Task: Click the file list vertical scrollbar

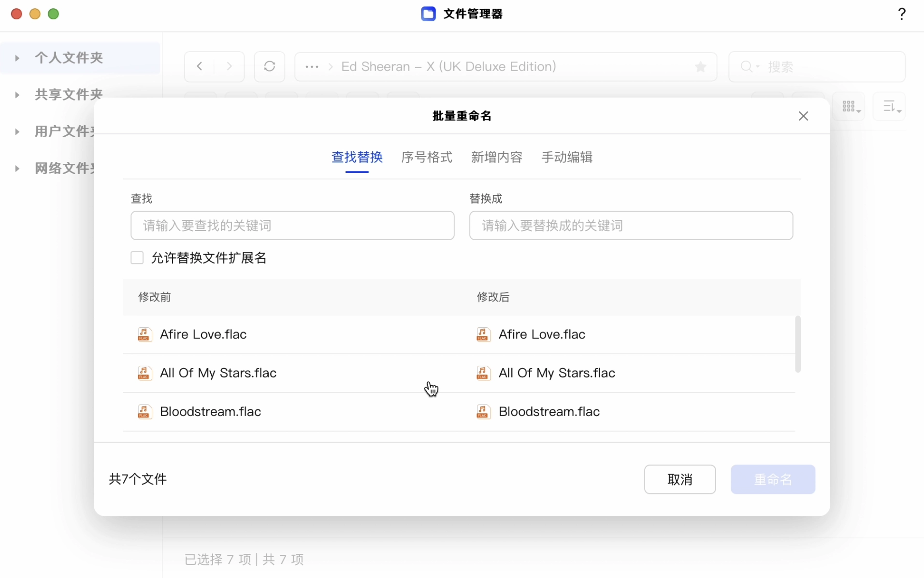Action: [797, 344]
